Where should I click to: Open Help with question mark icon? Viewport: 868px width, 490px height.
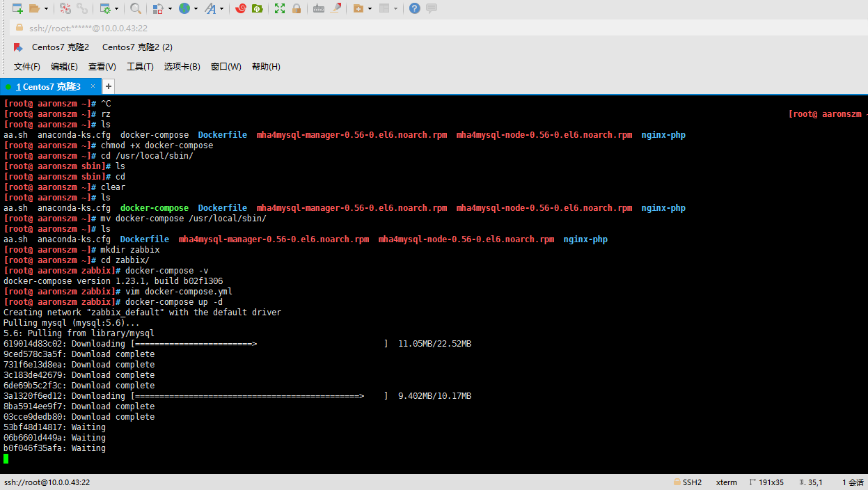(415, 8)
